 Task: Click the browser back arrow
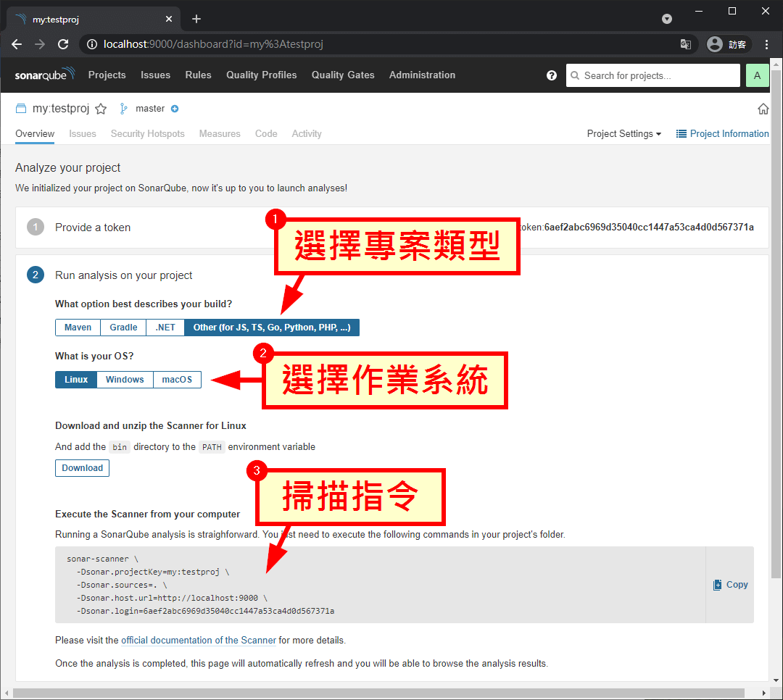tap(17, 44)
